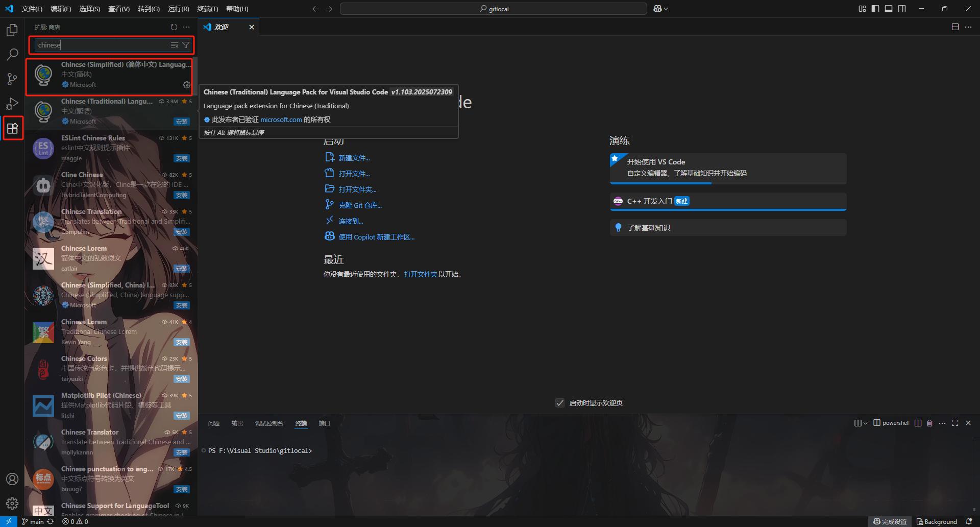The width and height of the screenshot is (980, 527).
Task: Open the main branch indicator
Action: point(33,521)
